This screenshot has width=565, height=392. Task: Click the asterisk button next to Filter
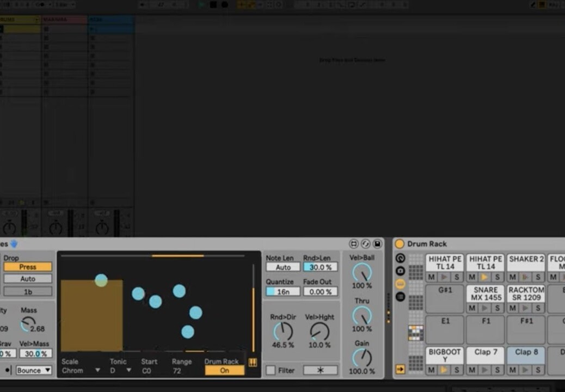(x=321, y=370)
